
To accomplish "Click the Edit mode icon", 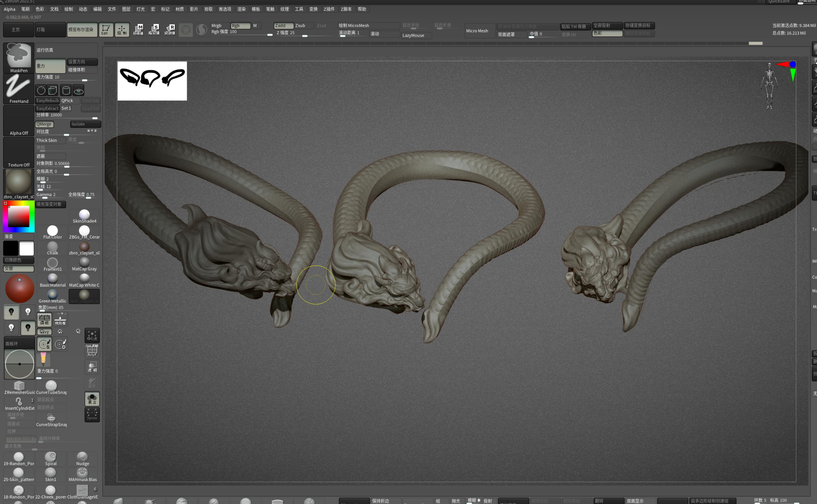I will click(x=106, y=30).
